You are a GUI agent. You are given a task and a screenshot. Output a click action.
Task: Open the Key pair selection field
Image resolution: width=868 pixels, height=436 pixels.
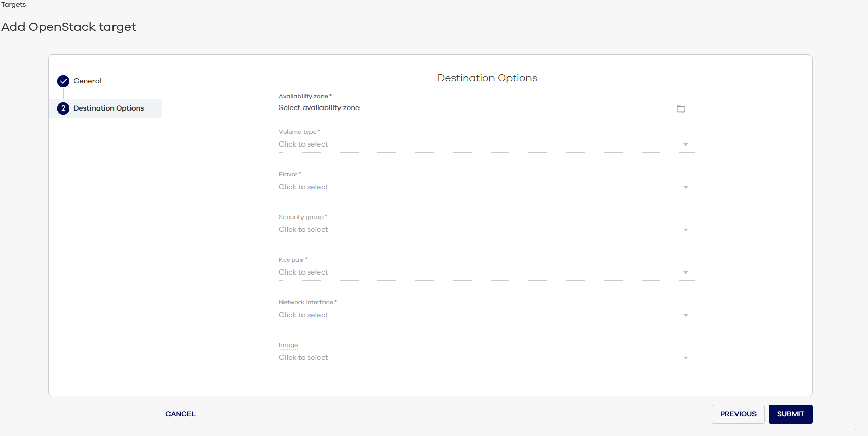coord(478,272)
